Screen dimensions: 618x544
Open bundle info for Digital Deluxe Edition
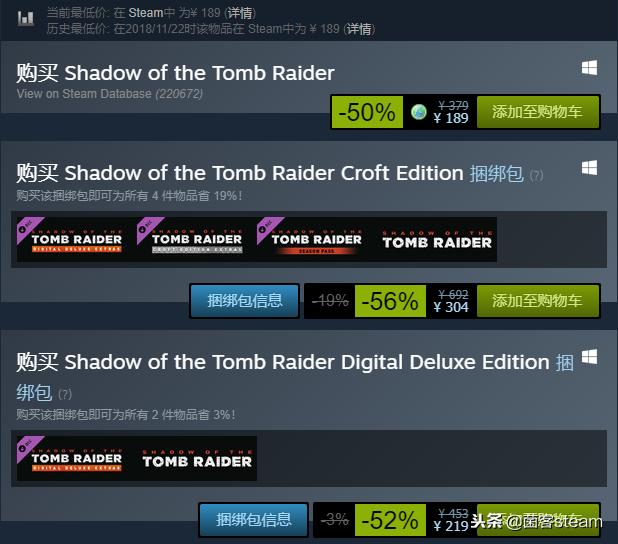tap(254, 519)
